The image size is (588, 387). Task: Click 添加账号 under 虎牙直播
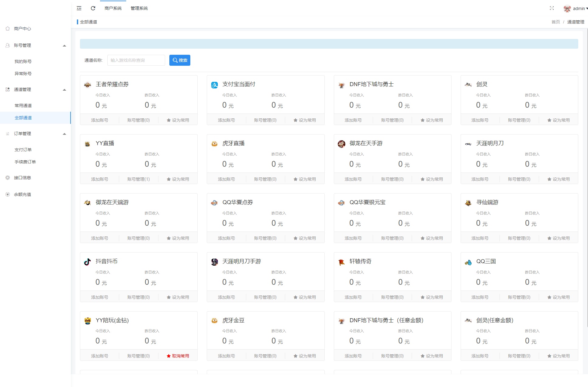[x=226, y=179]
